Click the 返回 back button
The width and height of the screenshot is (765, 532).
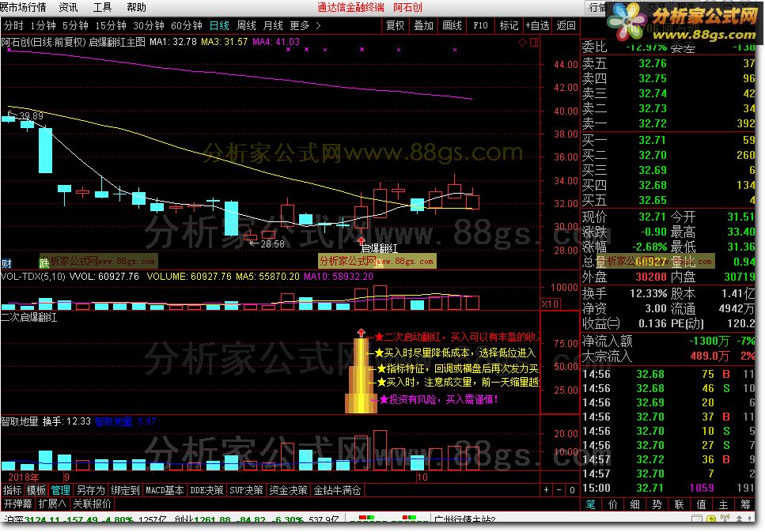pyautogui.click(x=566, y=25)
